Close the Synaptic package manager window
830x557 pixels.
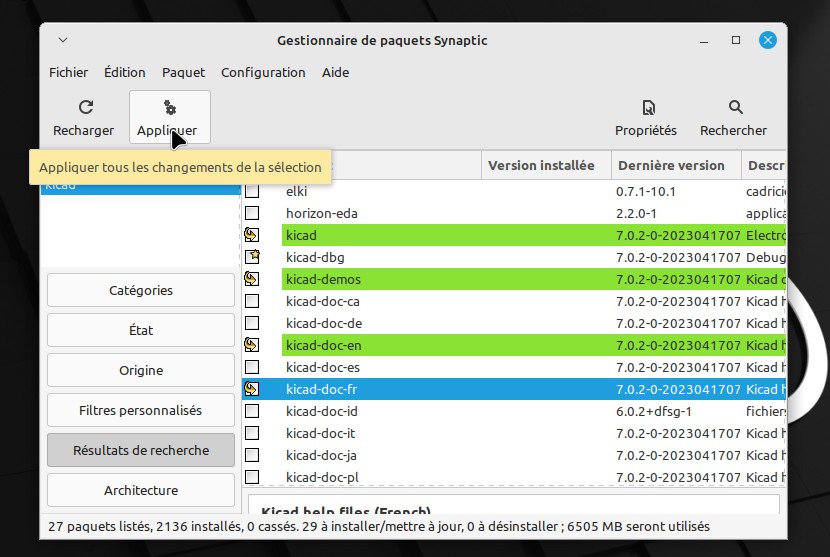(768, 40)
